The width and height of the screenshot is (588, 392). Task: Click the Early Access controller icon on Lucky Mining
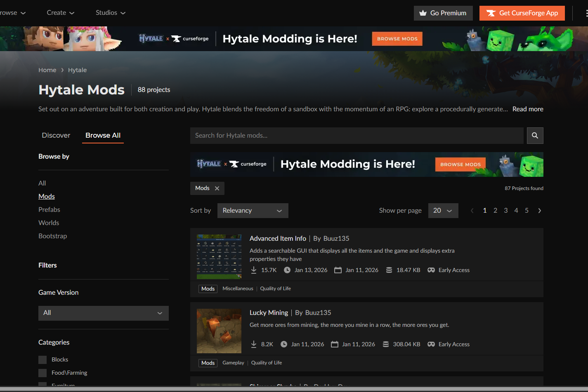coord(431,344)
